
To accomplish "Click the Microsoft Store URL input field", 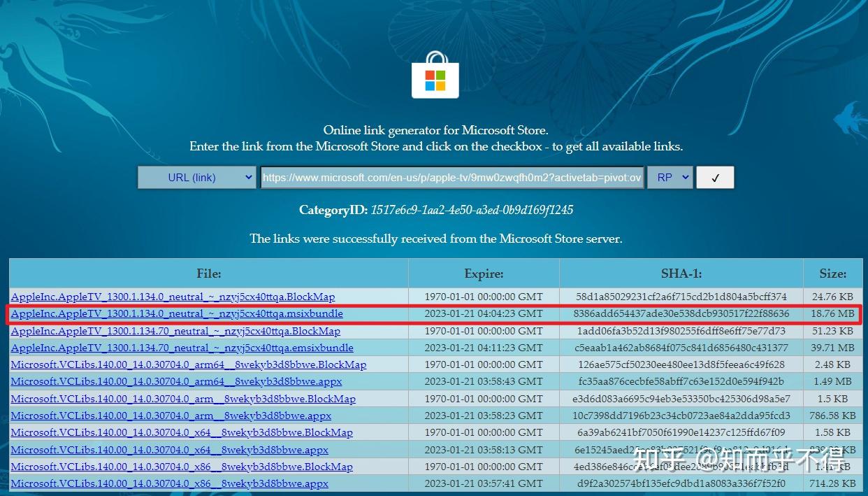I will click(x=452, y=178).
